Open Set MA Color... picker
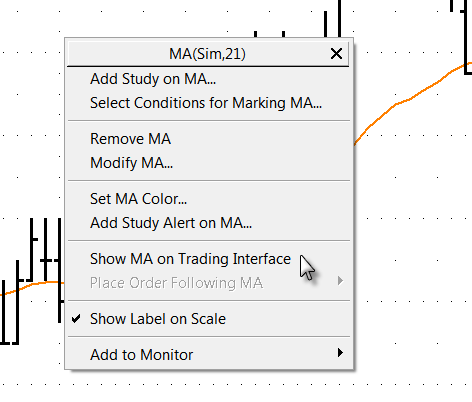472x402 pixels. coord(138,199)
